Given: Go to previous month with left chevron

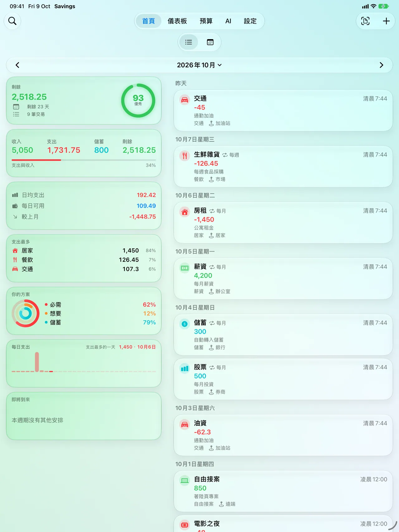Looking at the screenshot, I should point(17,65).
